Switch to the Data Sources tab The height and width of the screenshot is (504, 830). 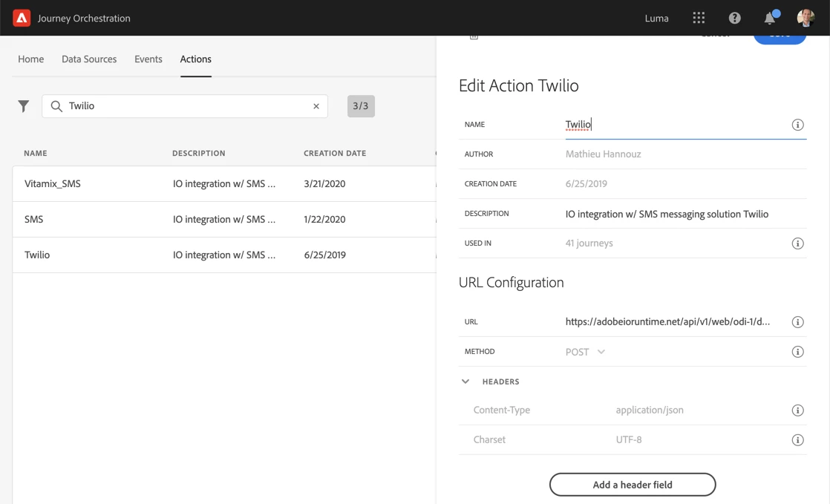pos(89,59)
